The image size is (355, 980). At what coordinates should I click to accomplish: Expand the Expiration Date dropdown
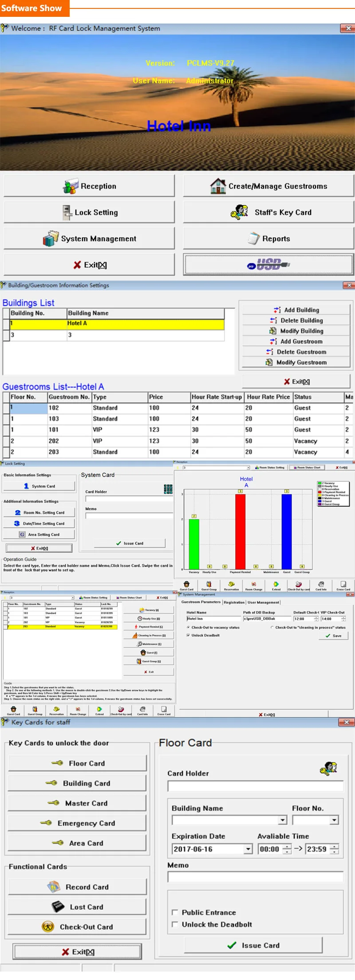point(248,849)
